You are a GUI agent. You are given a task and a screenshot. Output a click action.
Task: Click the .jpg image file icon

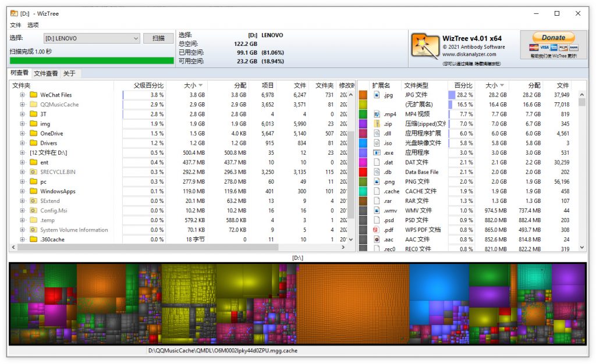click(377, 95)
